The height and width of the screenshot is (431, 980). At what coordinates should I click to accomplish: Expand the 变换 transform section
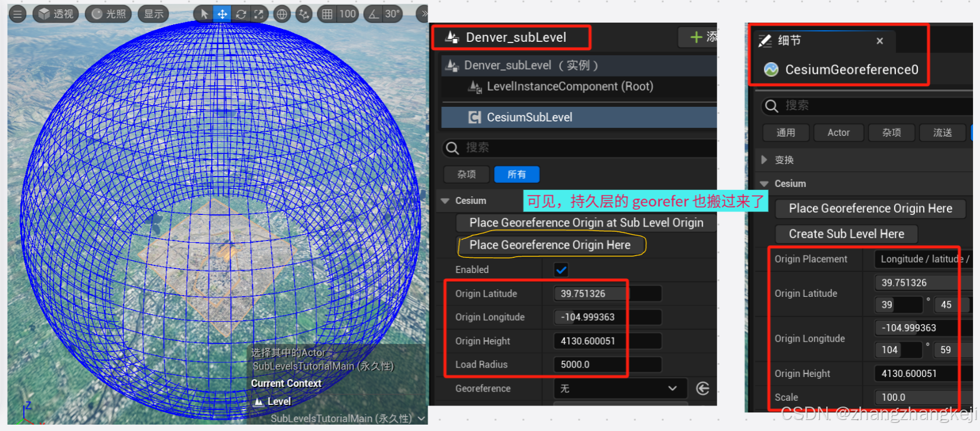[x=764, y=160]
